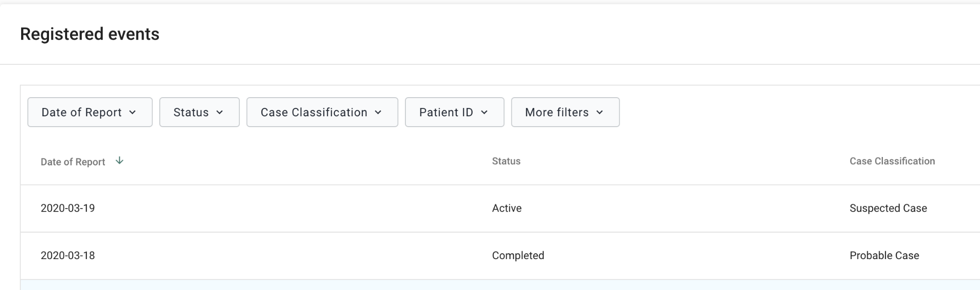Expand the Case Classification filter
The height and width of the screenshot is (290, 980).
coord(322,112)
